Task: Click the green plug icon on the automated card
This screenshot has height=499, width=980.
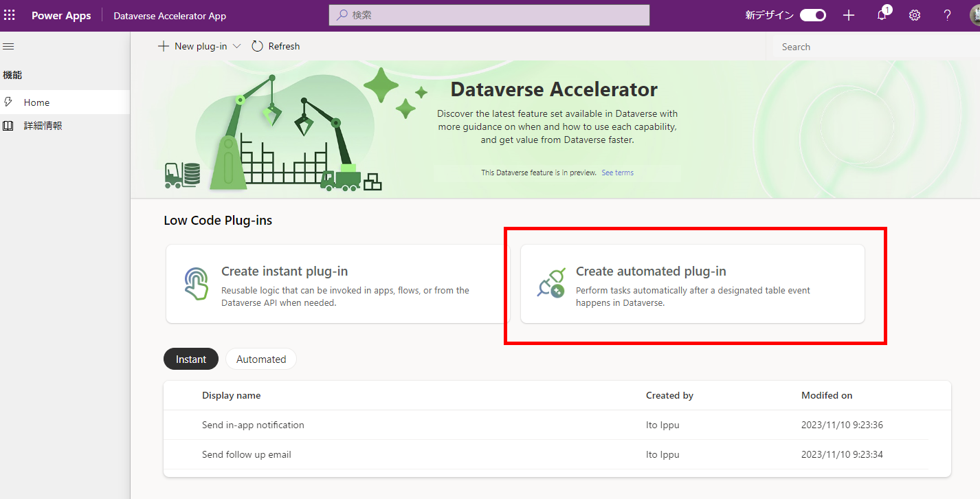Action: coord(550,282)
